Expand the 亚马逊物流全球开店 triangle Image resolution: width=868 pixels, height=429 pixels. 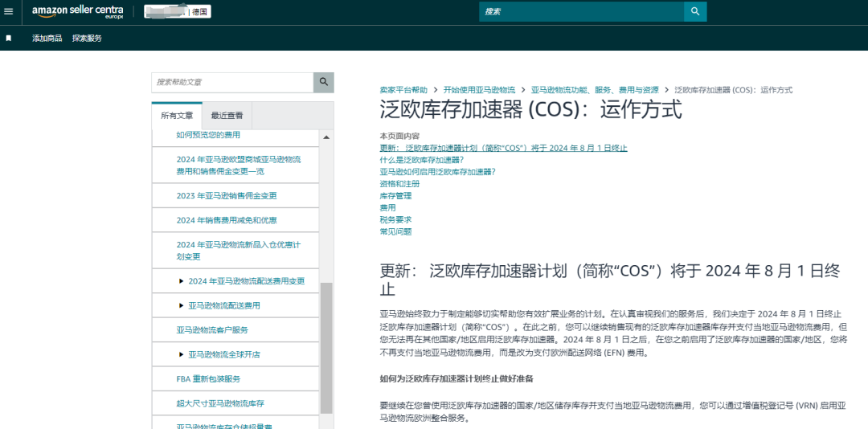point(181,354)
